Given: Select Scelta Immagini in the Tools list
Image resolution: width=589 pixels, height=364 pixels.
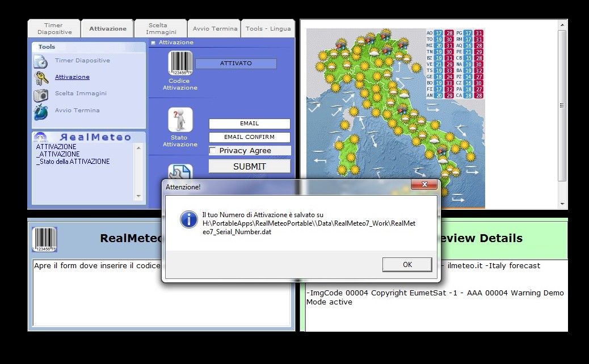Looking at the screenshot, I should point(81,94).
